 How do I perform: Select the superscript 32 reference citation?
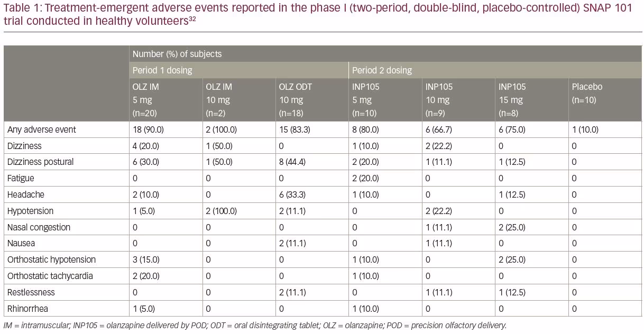tap(192, 19)
